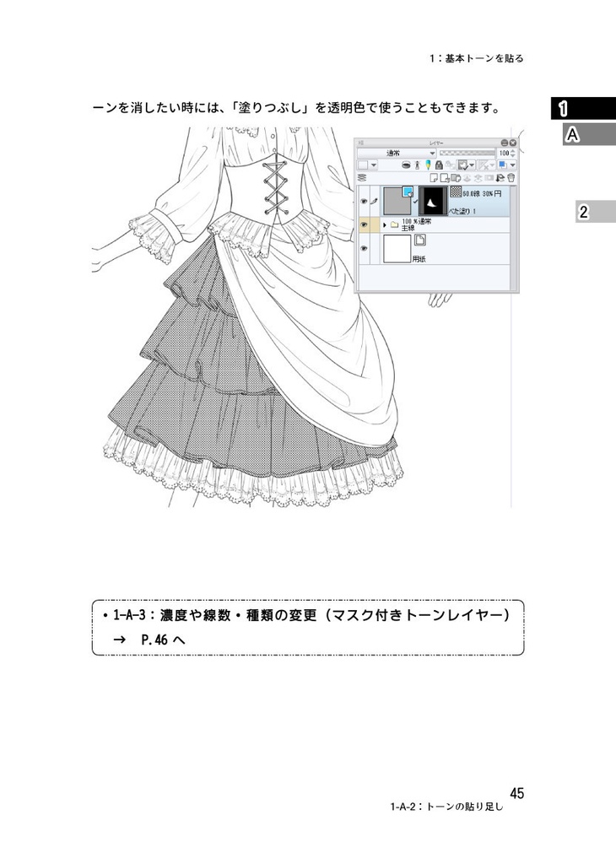
Task: Select the black layer mask thumbnail
Action: (433, 201)
